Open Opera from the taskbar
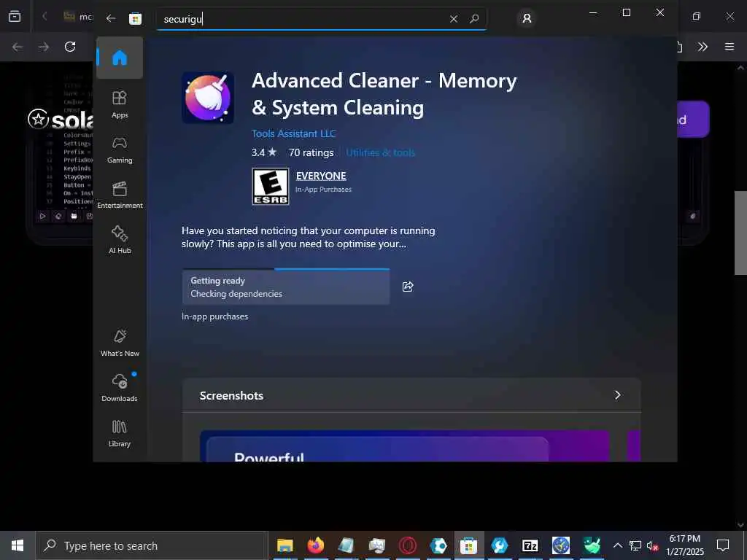This screenshot has width=747, height=560. 408,545
